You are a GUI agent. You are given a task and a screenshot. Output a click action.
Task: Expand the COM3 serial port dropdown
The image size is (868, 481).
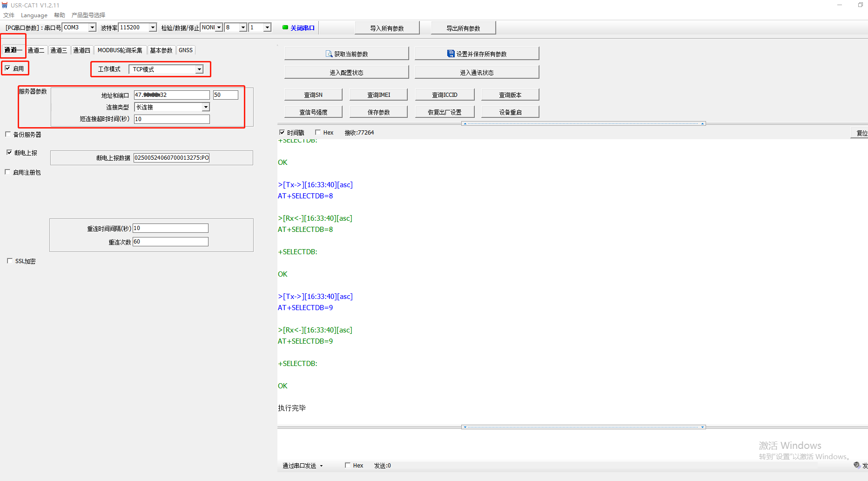[92, 27]
